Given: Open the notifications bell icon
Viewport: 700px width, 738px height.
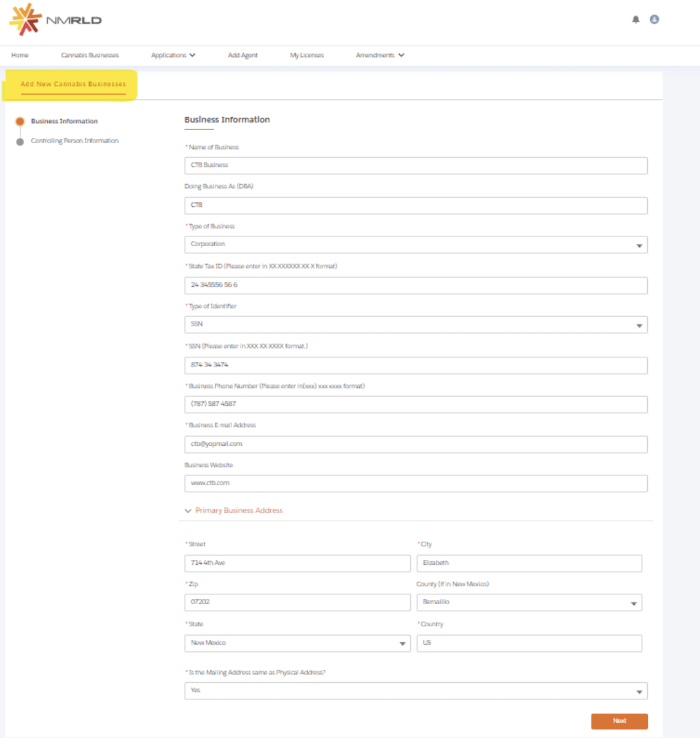Looking at the screenshot, I should (636, 20).
